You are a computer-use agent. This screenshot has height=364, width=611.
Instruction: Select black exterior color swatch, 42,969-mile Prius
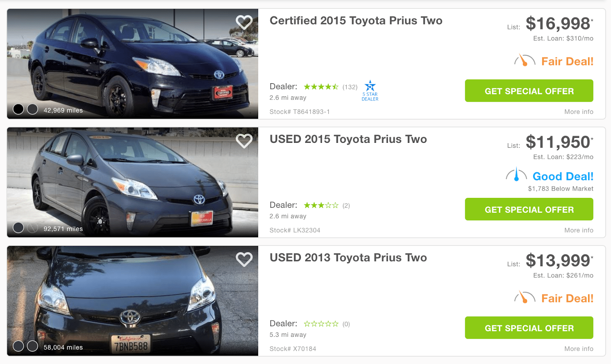[18, 109]
